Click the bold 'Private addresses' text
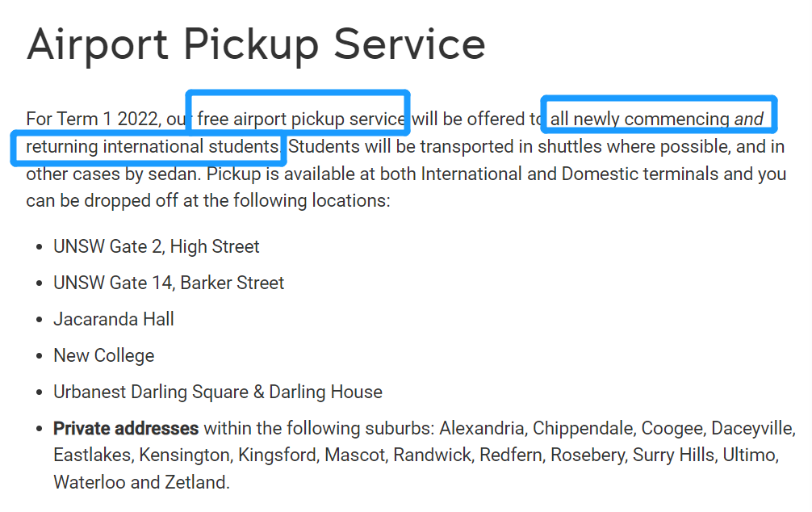 [126, 428]
